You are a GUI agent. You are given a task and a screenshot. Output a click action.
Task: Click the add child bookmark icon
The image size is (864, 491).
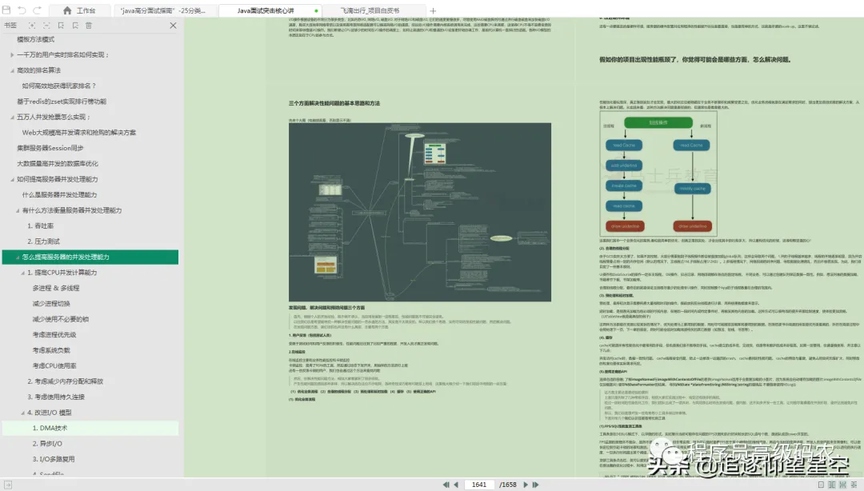(x=75, y=25)
